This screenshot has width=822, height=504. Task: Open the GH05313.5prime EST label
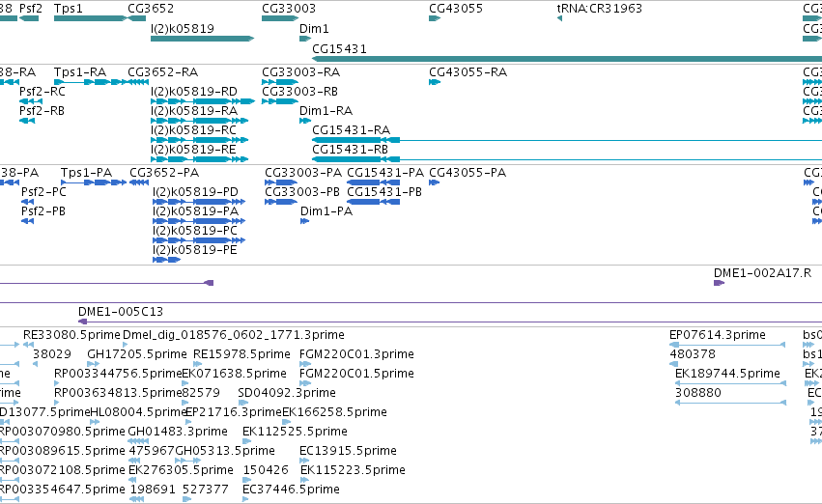pyautogui.click(x=225, y=452)
